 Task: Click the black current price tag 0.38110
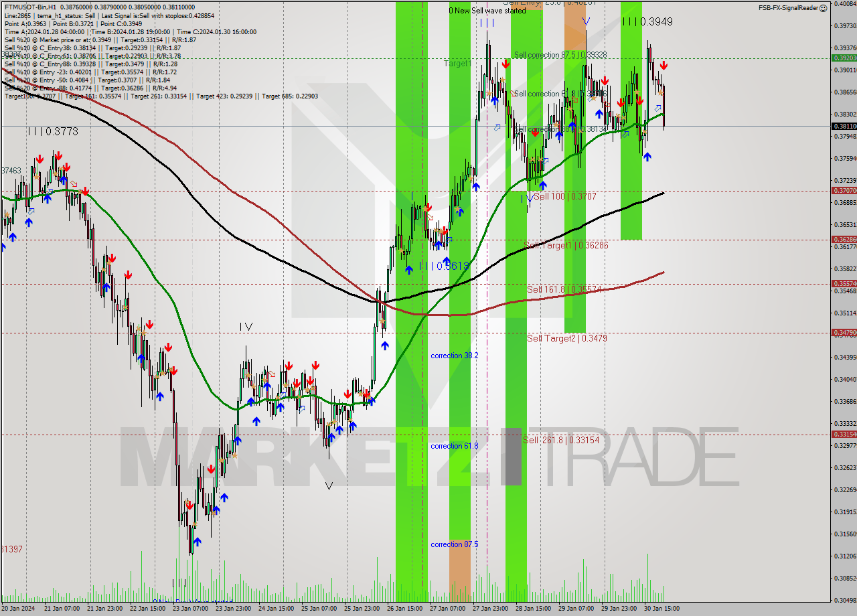pos(844,126)
